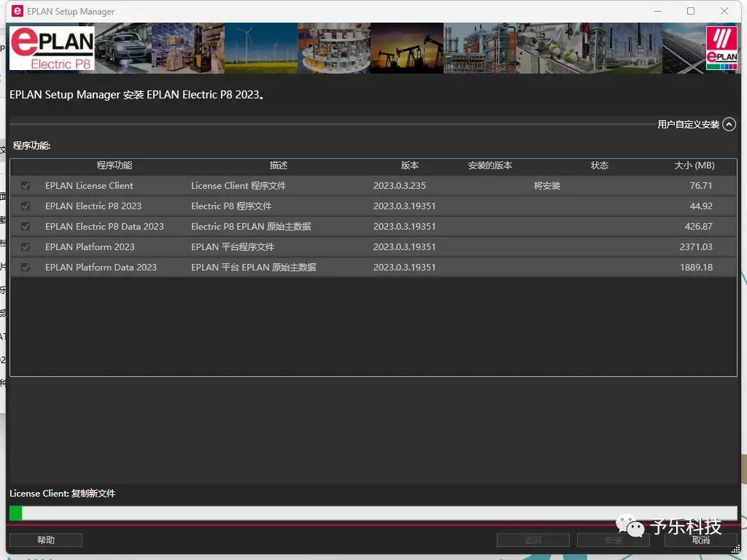This screenshot has height=560, width=747.
Task: Click the 将安装 status cell
Action: click(x=547, y=186)
